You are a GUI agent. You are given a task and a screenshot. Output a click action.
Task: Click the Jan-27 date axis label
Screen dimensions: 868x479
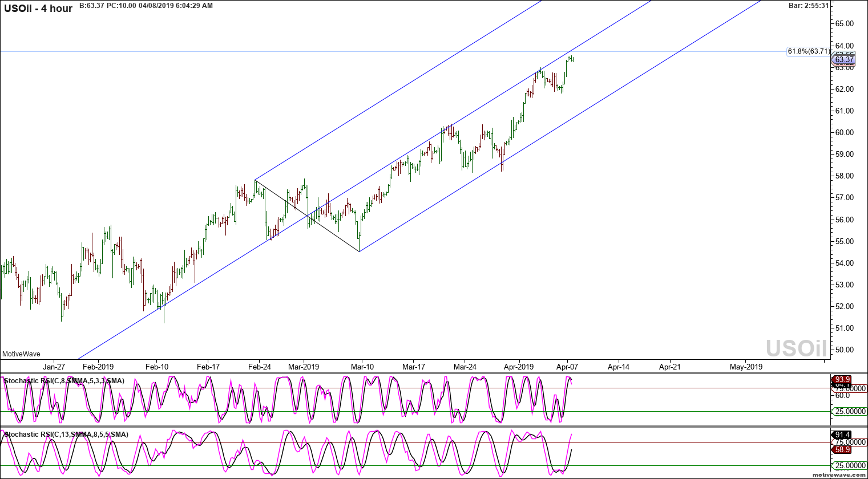54,367
